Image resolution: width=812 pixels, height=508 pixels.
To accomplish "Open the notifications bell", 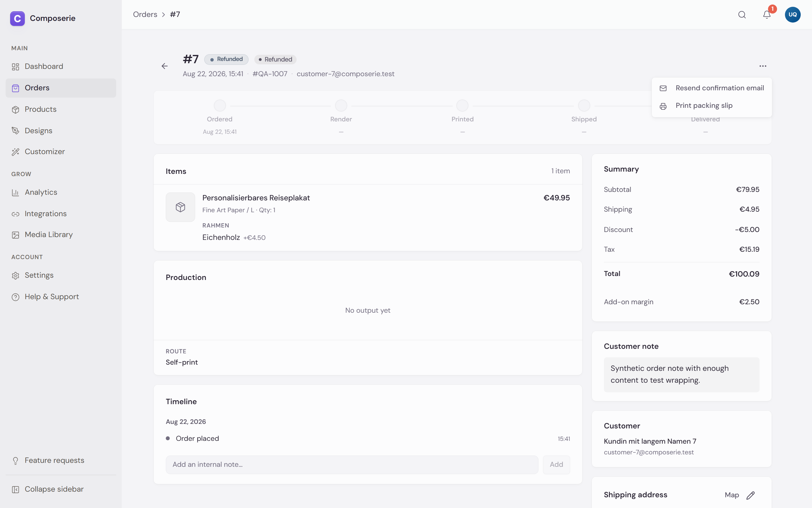I will pyautogui.click(x=767, y=14).
